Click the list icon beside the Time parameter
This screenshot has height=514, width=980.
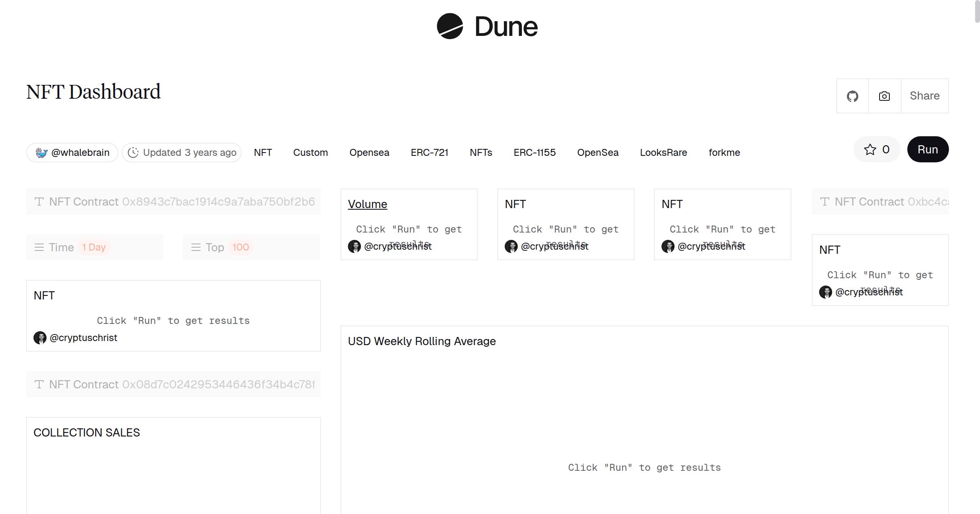[x=39, y=247]
